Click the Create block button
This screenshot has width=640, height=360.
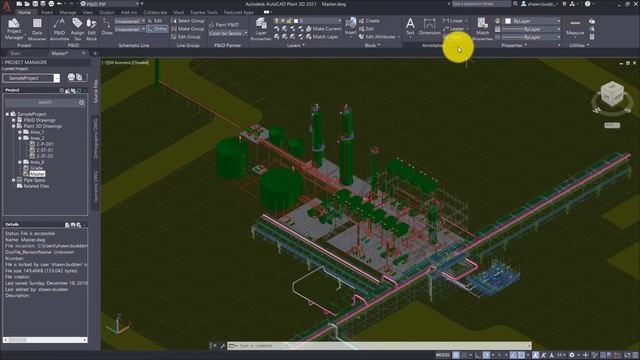pyautogui.click(x=369, y=20)
